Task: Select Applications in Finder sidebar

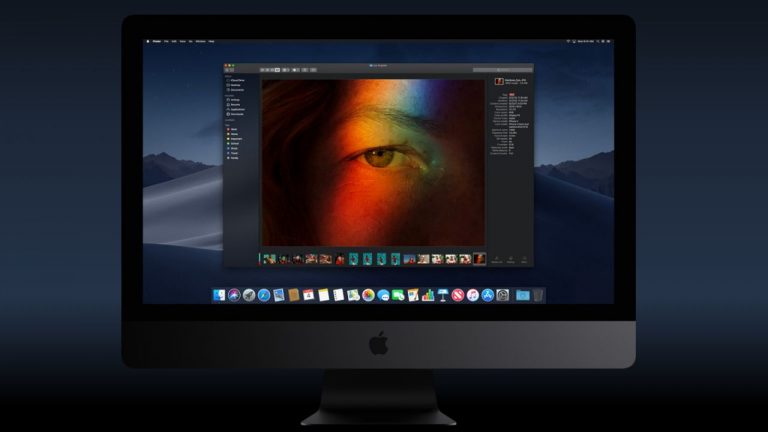Action: [x=236, y=109]
